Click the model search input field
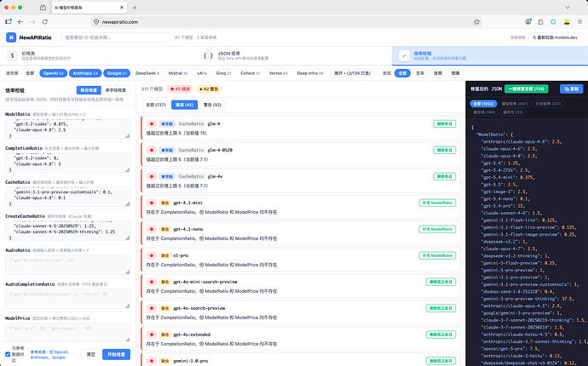 (x=116, y=37)
